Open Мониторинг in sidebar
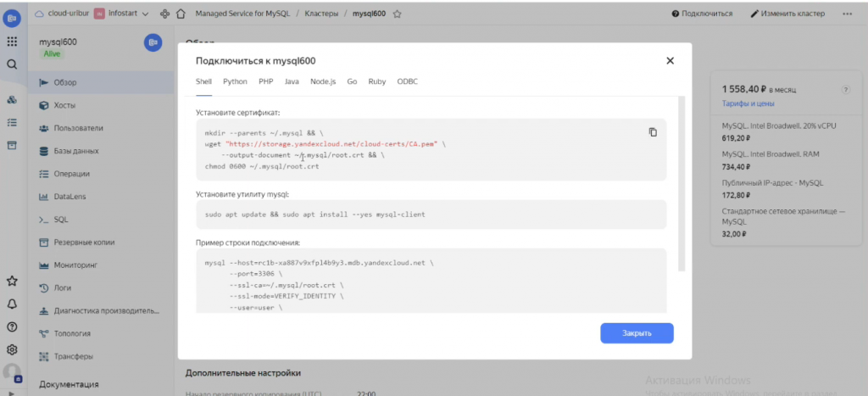 coord(101,265)
